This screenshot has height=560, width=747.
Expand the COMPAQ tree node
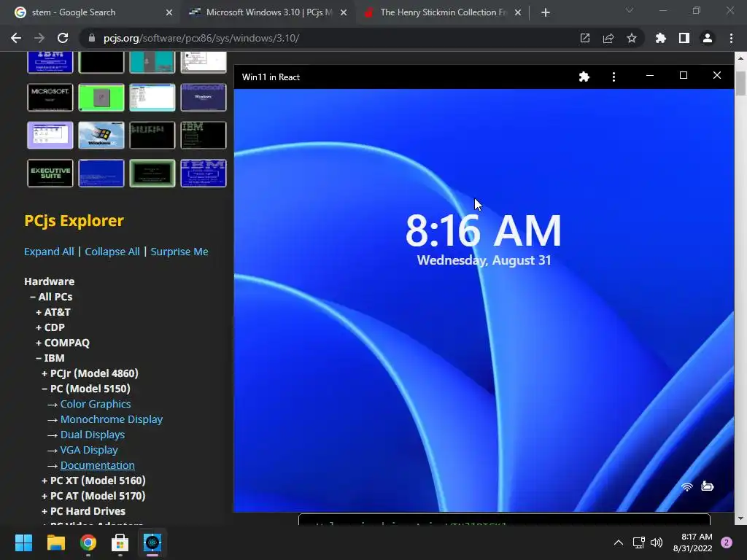[x=63, y=343]
